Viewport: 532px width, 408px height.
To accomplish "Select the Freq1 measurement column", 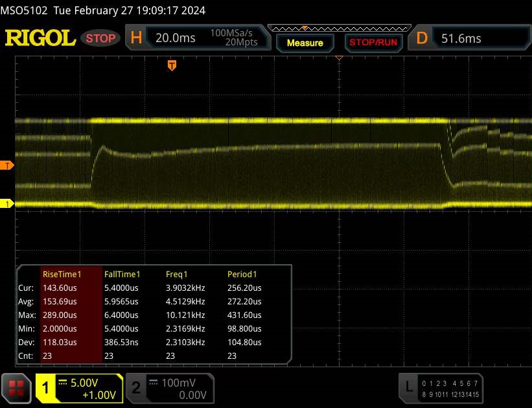I will tap(179, 274).
